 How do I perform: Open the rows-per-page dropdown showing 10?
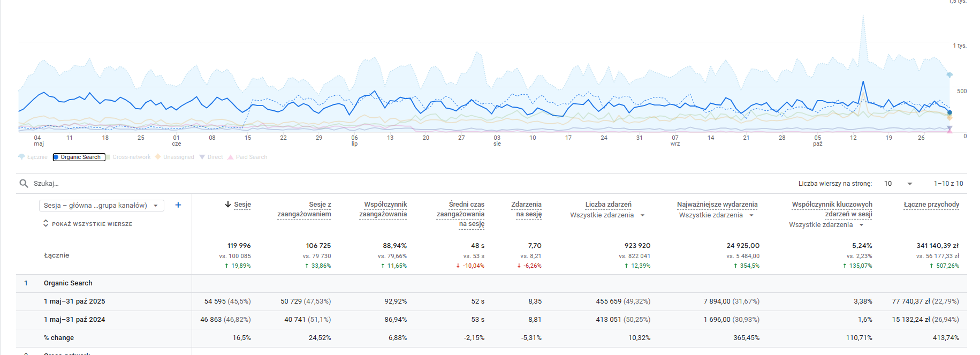[x=898, y=184]
